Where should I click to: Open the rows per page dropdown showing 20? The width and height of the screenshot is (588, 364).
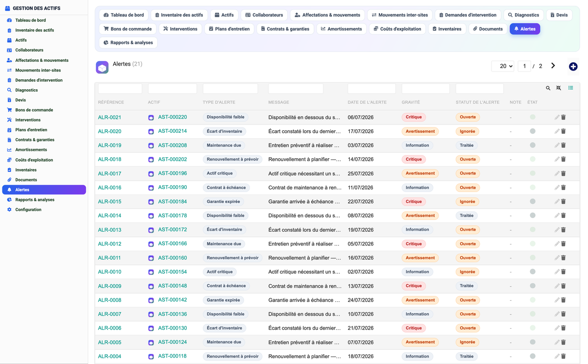(503, 66)
